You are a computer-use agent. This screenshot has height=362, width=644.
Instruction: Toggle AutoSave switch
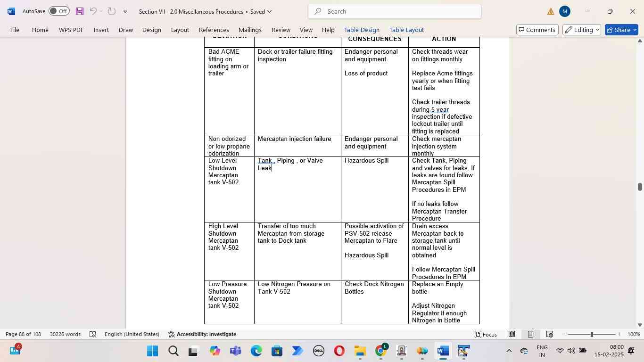pos(59,11)
